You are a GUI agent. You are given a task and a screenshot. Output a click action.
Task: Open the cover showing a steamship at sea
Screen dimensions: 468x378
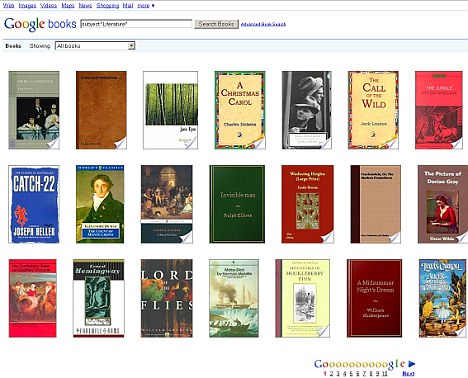tap(234, 298)
